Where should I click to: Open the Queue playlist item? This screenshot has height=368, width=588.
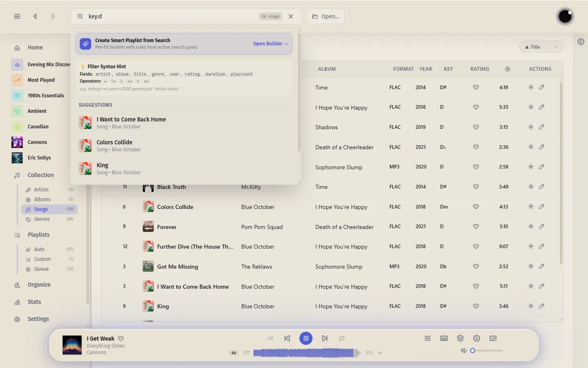tap(49, 269)
